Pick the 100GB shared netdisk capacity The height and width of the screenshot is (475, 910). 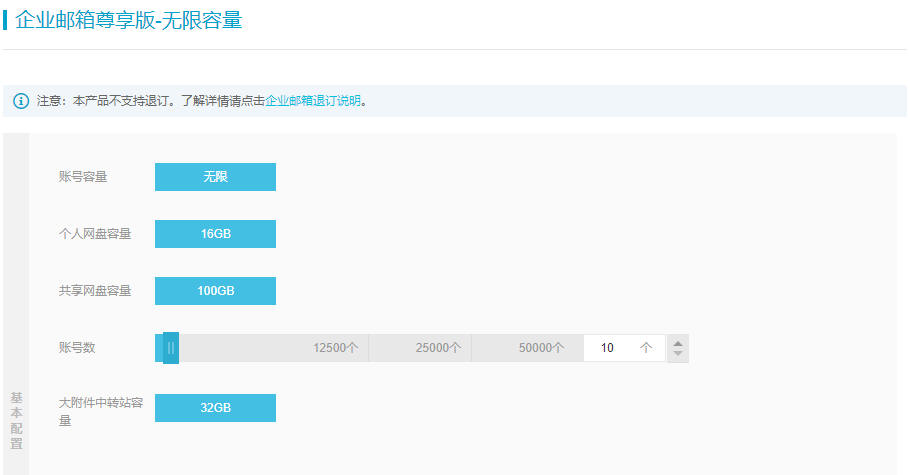[x=215, y=291]
